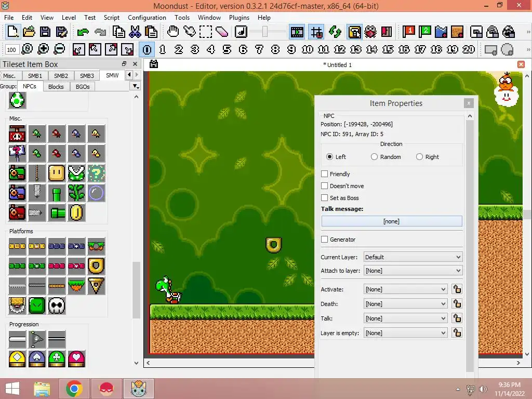Choose the rectangular selection tool
Viewport: 532px width, 399px height.
point(206,32)
